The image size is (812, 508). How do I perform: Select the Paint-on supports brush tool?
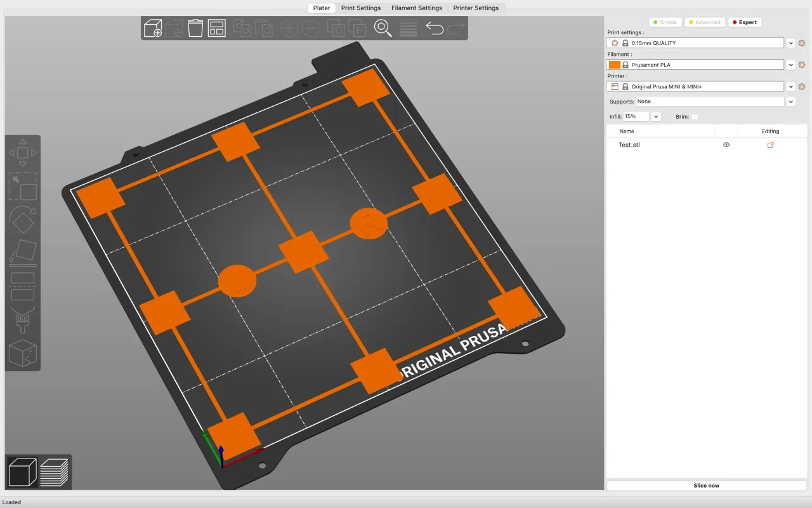(x=23, y=319)
